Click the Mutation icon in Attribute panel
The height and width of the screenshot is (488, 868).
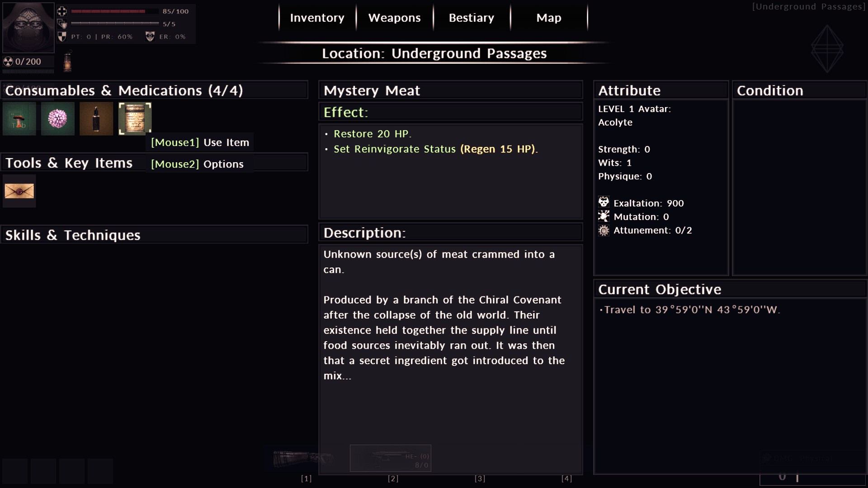pos(604,216)
